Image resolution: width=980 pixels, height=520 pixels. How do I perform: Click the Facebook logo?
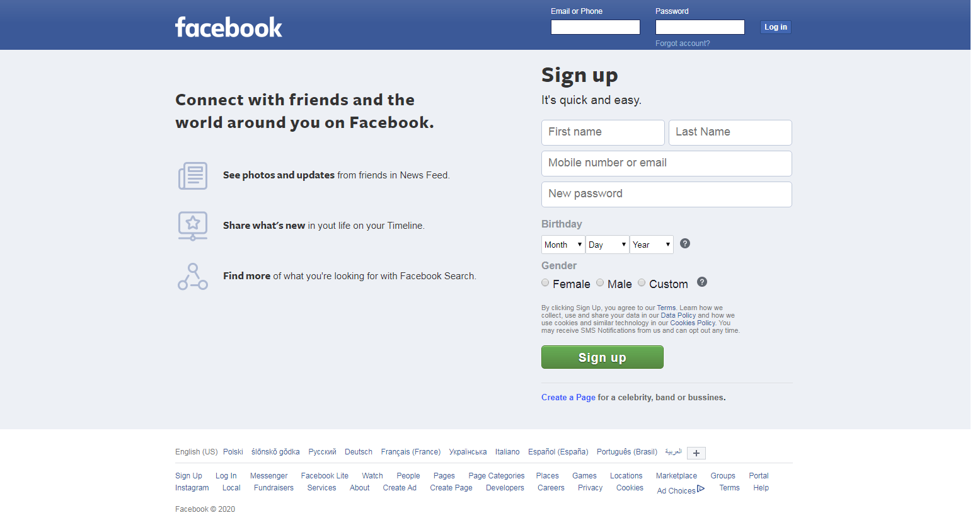pos(228,26)
